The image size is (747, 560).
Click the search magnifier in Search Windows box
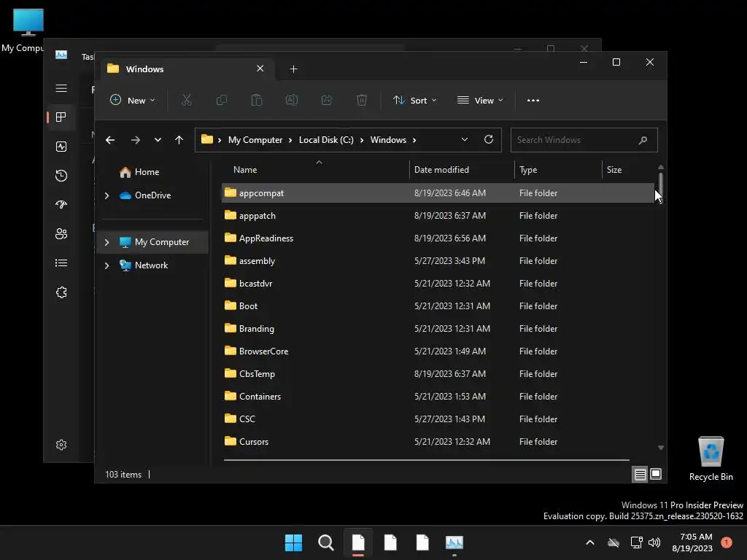click(x=643, y=140)
